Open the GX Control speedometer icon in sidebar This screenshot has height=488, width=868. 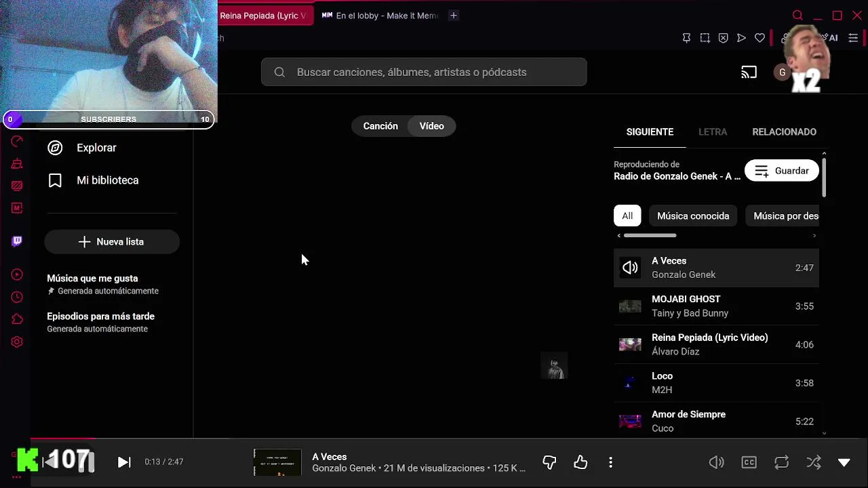(17, 141)
